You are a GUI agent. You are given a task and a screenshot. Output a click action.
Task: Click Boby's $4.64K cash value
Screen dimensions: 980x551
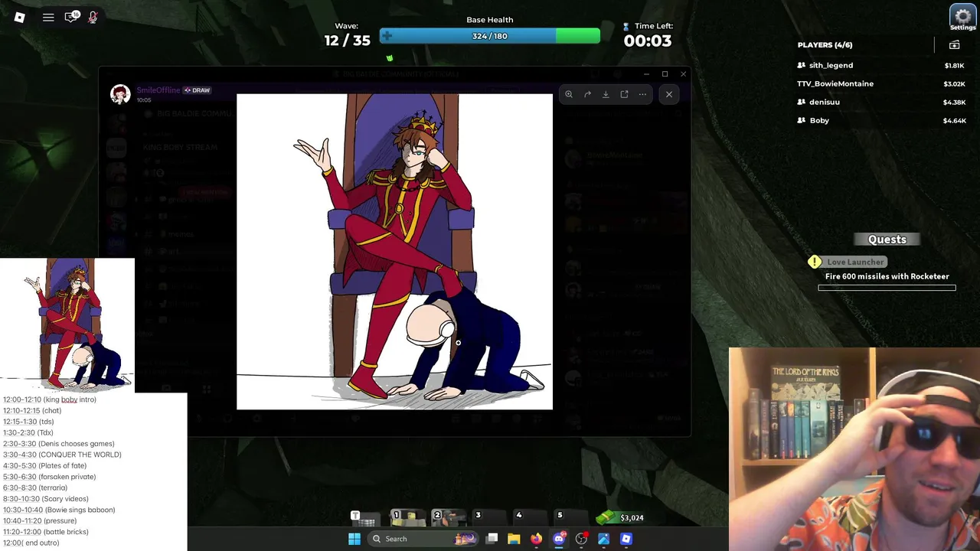(955, 121)
